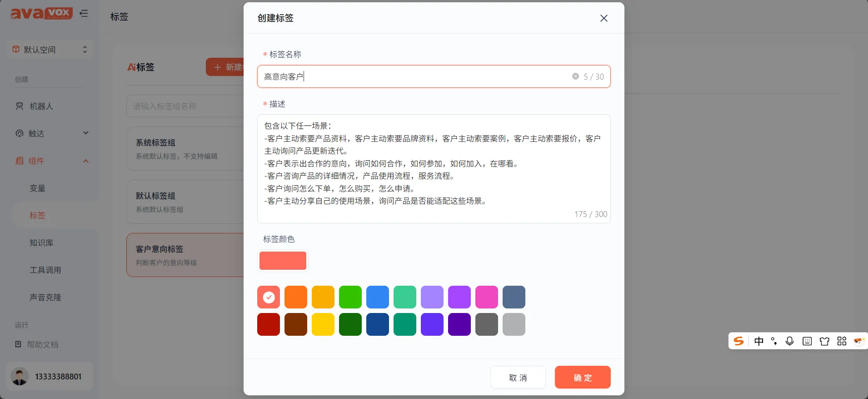Image resolution: width=868 pixels, height=399 pixels.
Task: Select the checked coral red color swatch
Action: pos(269,297)
